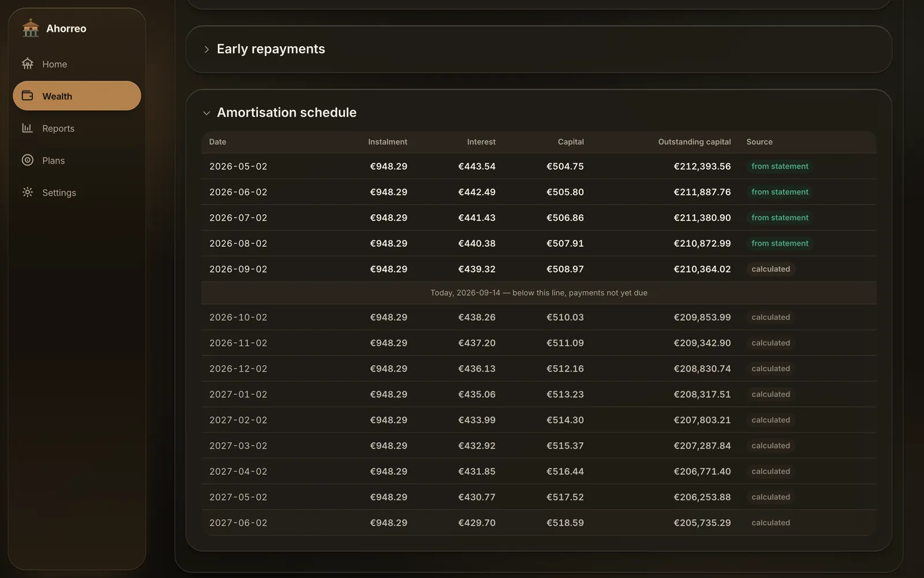Click outstanding capital €206,771.40

(702, 472)
